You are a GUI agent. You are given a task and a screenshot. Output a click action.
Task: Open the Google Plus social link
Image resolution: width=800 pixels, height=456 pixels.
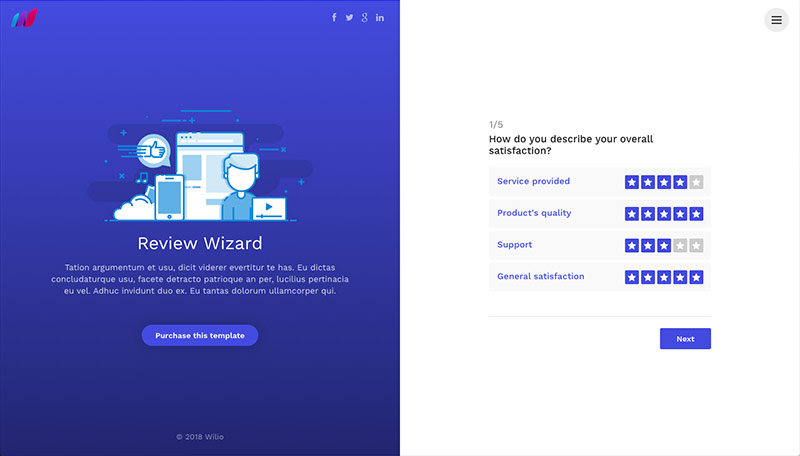point(365,18)
